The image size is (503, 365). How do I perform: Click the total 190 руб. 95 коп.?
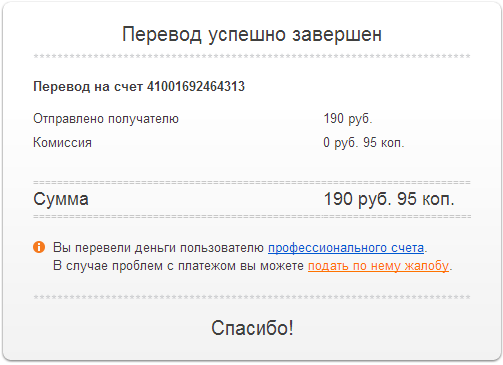pos(389,199)
